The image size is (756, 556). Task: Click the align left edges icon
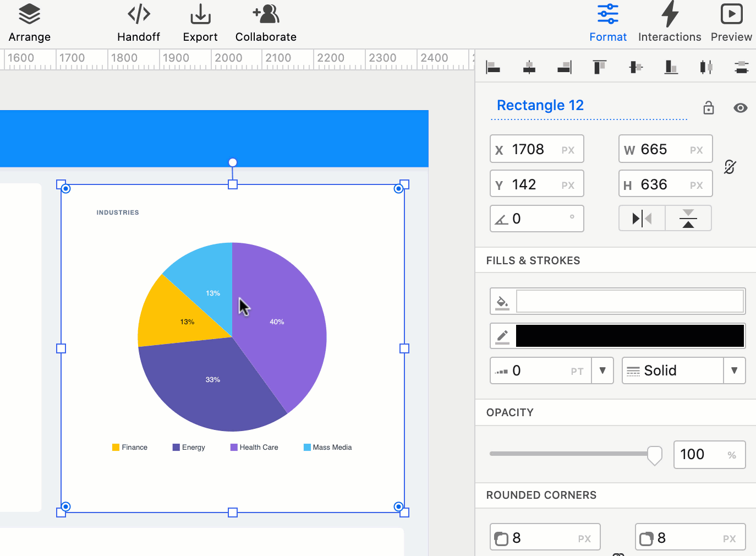coord(493,67)
